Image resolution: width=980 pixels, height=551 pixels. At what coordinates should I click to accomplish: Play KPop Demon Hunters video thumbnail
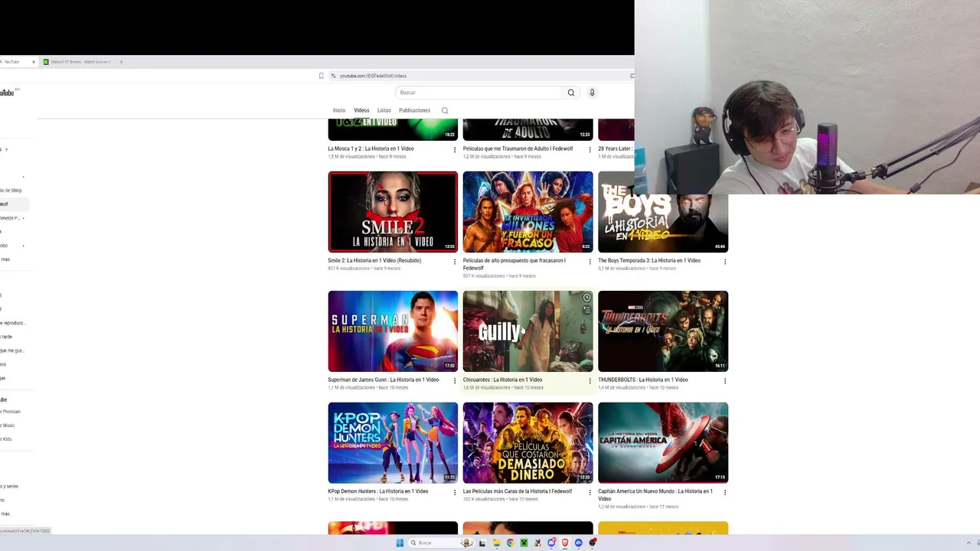393,443
